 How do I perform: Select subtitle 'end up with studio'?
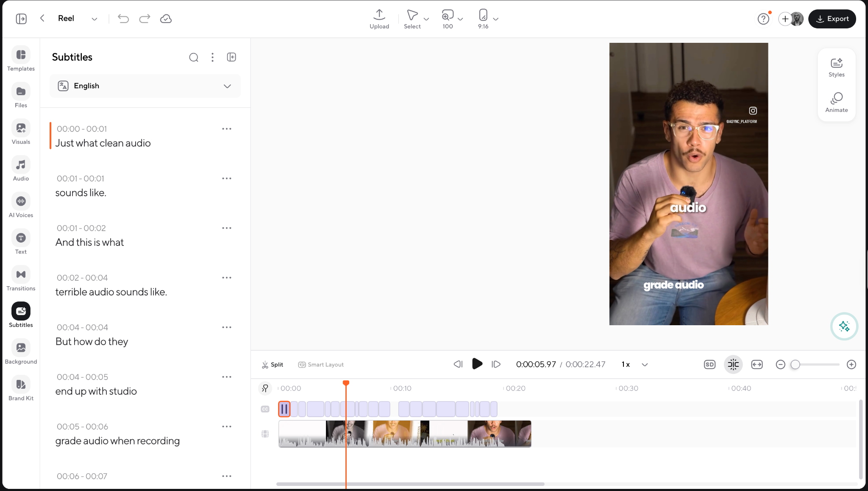(96, 391)
